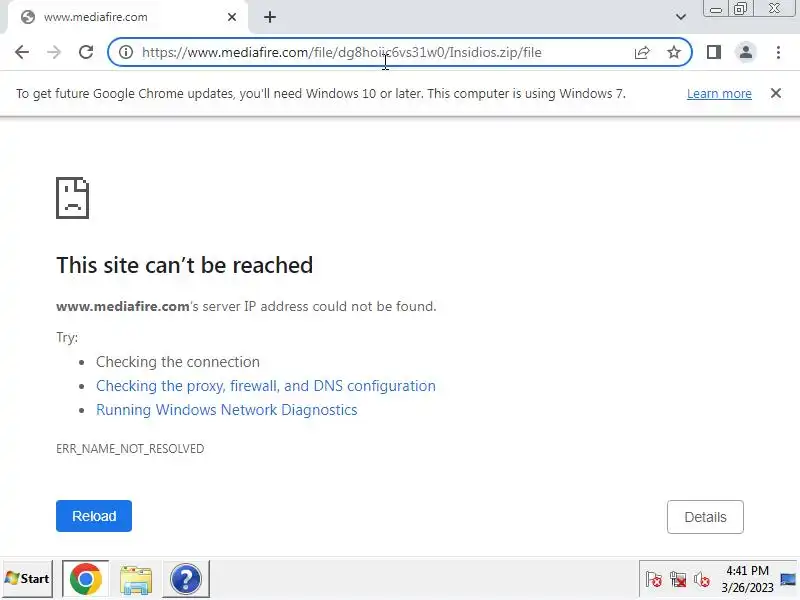
Task: Open the Help icon in taskbar
Action: [x=186, y=579]
